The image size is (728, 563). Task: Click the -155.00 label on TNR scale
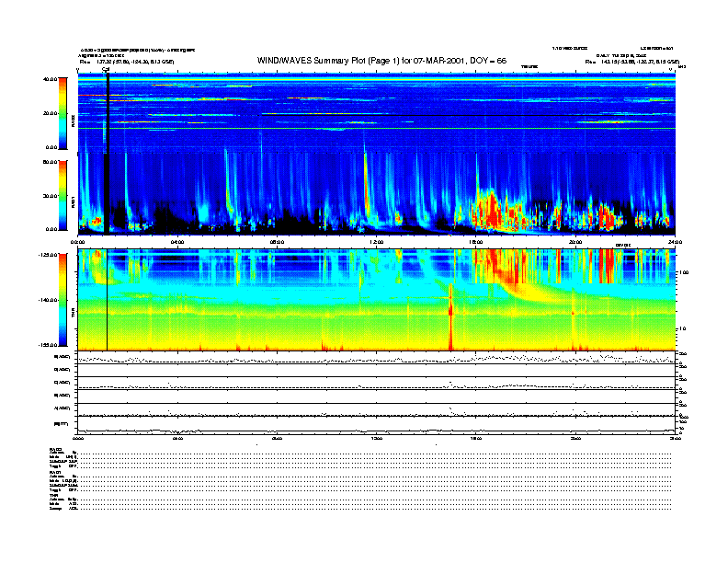(48, 345)
